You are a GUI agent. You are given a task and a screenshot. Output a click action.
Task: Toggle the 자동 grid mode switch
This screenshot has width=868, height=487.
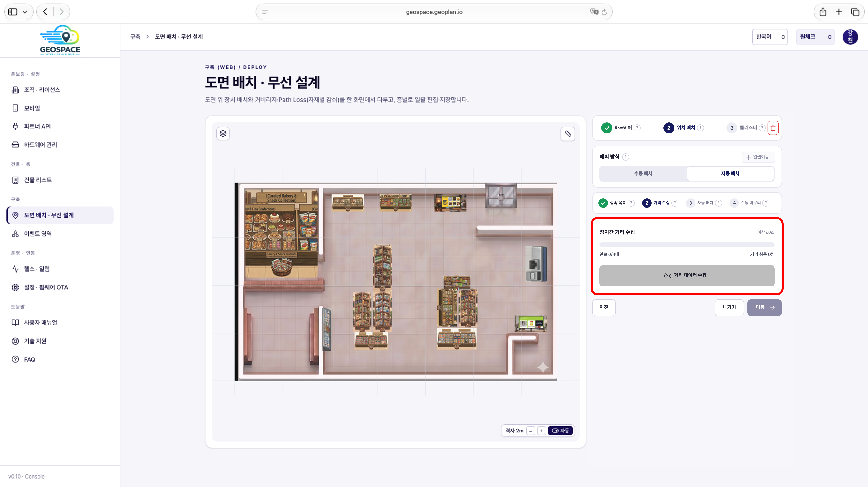(560, 431)
